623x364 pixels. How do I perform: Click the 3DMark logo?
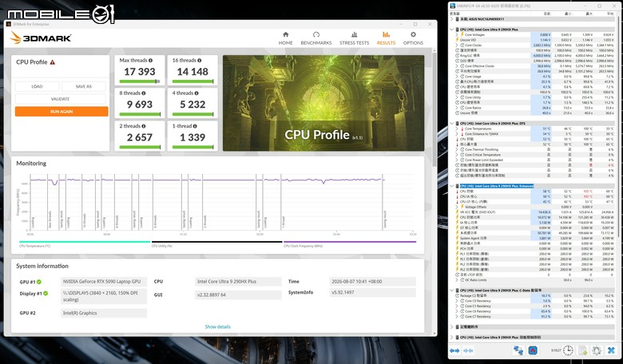pos(41,38)
